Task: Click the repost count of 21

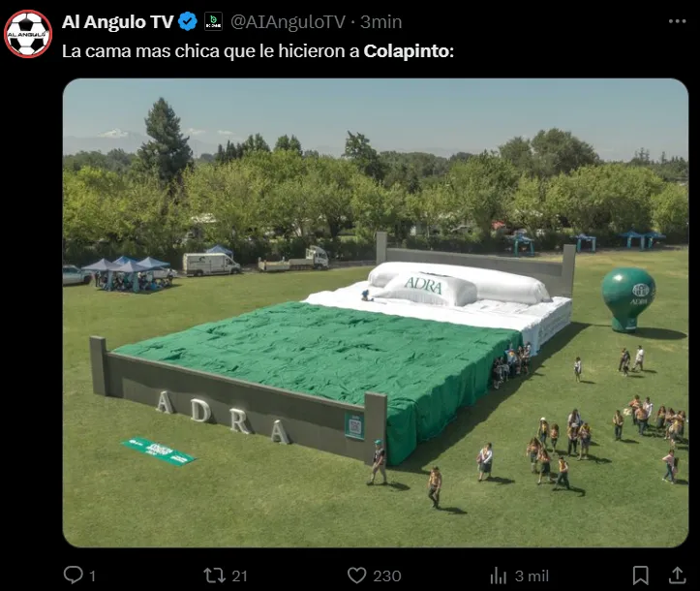Action: 240,575
